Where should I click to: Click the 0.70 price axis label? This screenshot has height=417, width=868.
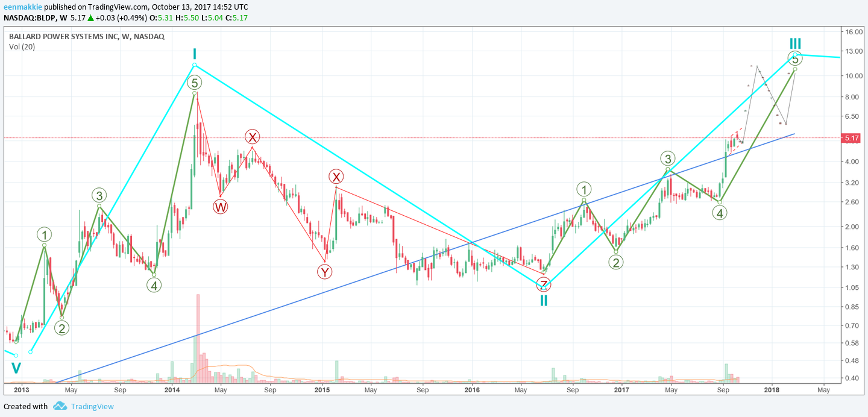[852, 325]
